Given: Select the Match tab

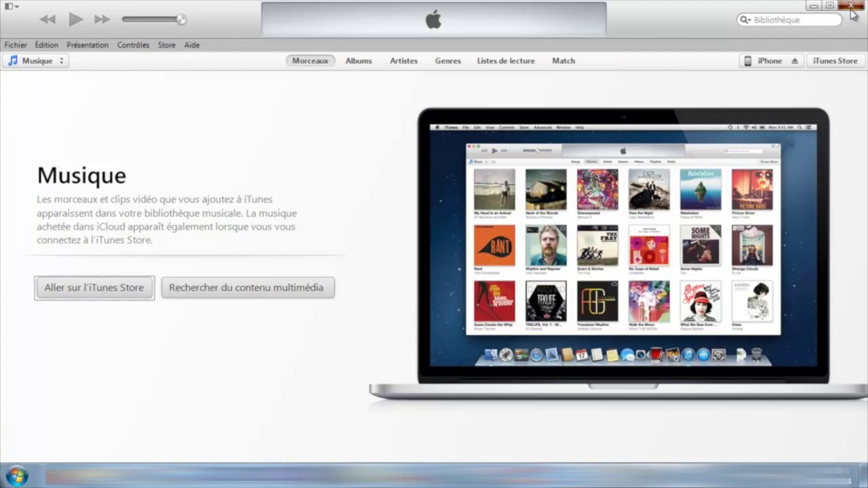Looking at the screenshot, I should 564,61.
